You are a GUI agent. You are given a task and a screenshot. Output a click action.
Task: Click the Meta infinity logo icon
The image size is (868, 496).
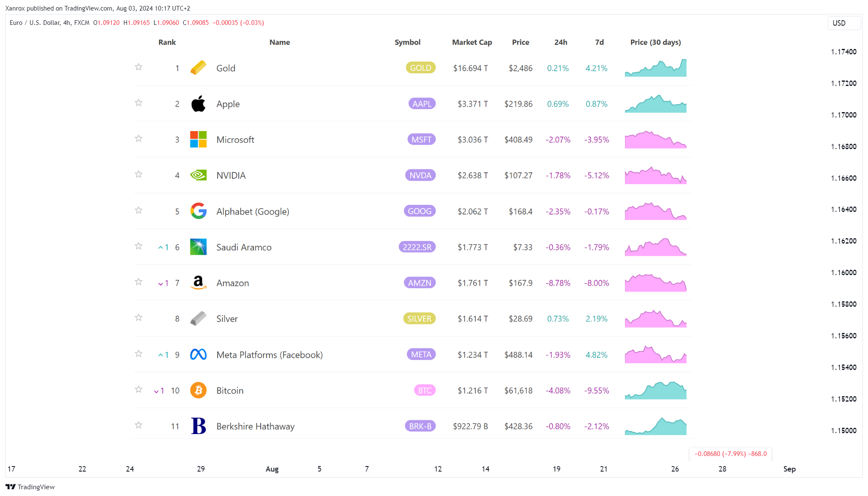pos(198,354)
